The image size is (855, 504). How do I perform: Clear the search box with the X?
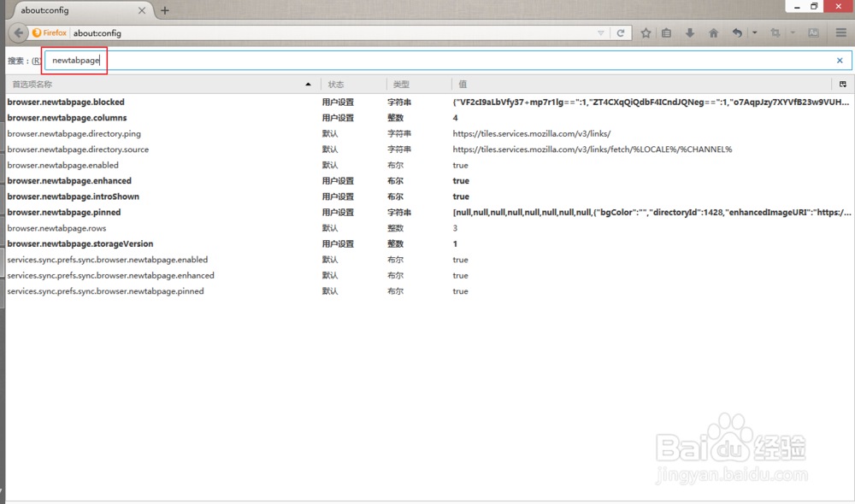(x=840, y=61)
